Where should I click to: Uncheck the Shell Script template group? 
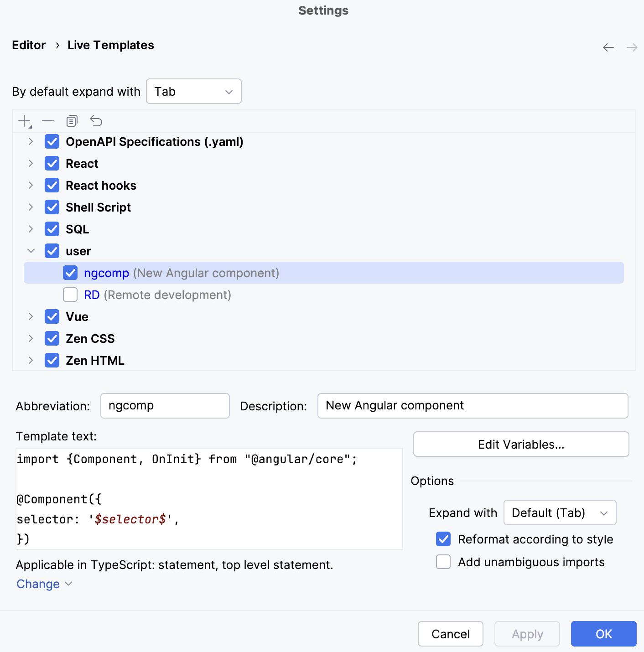pos(52,207)
